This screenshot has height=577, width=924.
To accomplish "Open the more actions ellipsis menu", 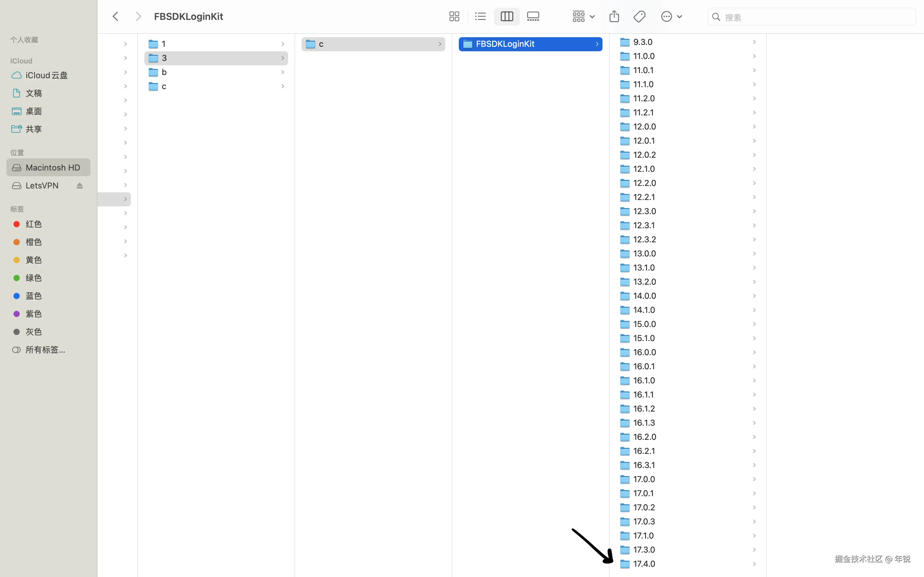I will point(671,16).
